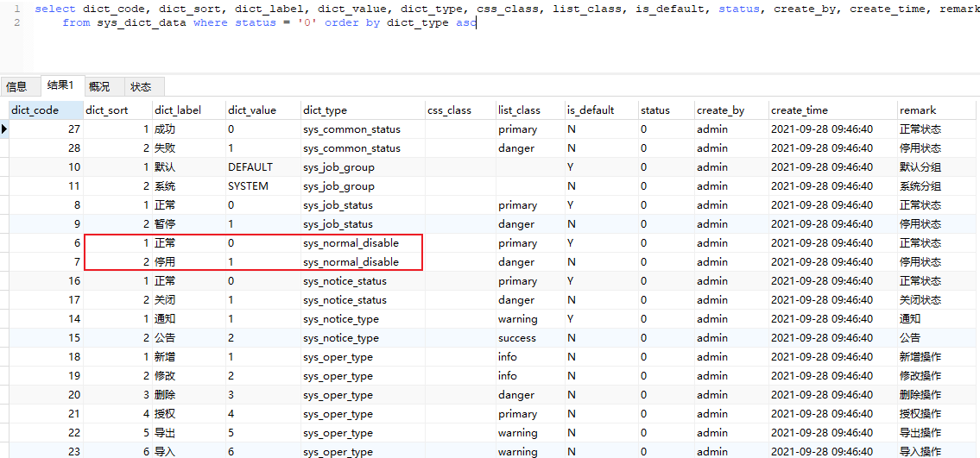The image size is (980, 458).
Task: Click the create_time column header
Action: point(832,110)
